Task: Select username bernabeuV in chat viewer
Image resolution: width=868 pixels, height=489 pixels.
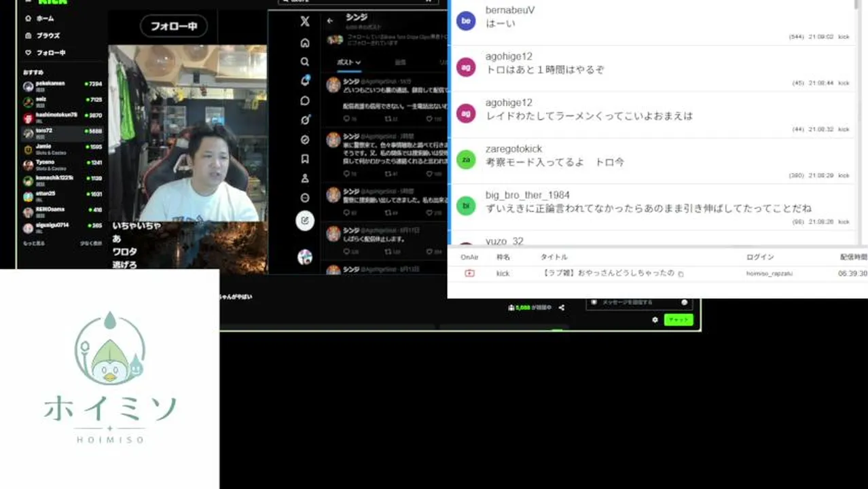Action: (x=510, y=10)
